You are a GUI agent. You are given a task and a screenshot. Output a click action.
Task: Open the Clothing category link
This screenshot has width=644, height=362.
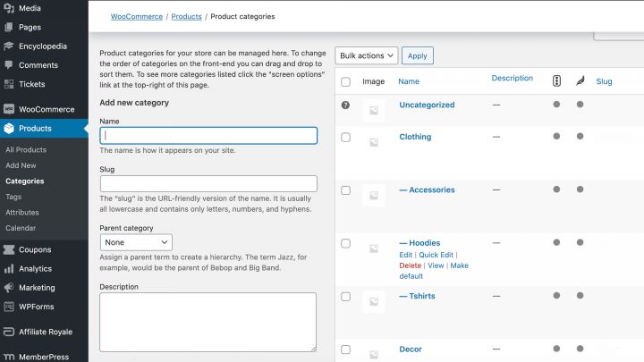[x=415, y=137]
